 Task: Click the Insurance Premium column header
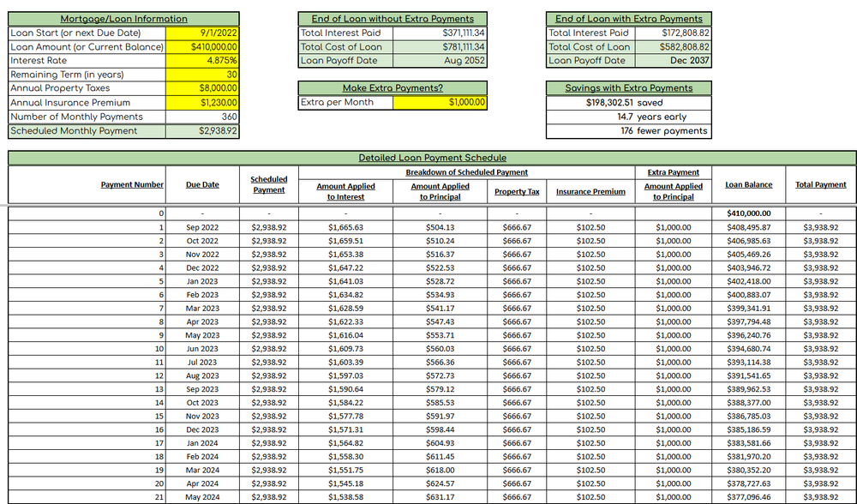click(x=590, y=192)
